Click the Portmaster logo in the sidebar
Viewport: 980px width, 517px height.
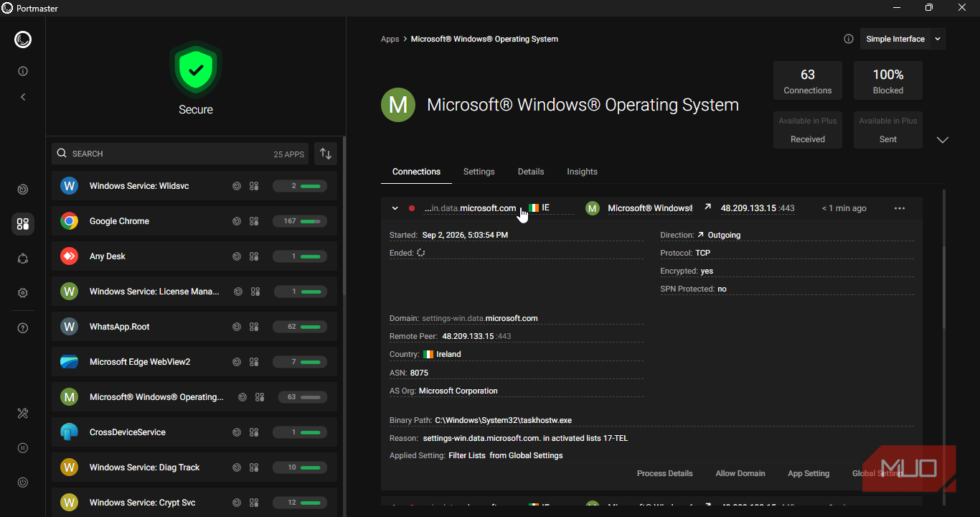point(23,39)
